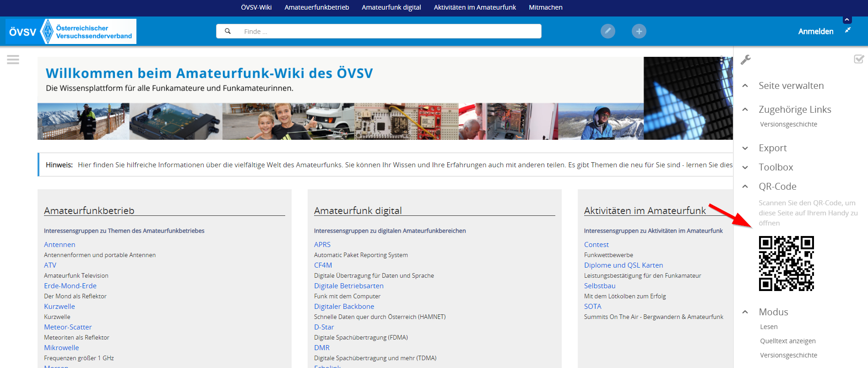The width and height of the screenshot is (868, 368).
Task: Open the Contest link
Action: coord(596,245)
